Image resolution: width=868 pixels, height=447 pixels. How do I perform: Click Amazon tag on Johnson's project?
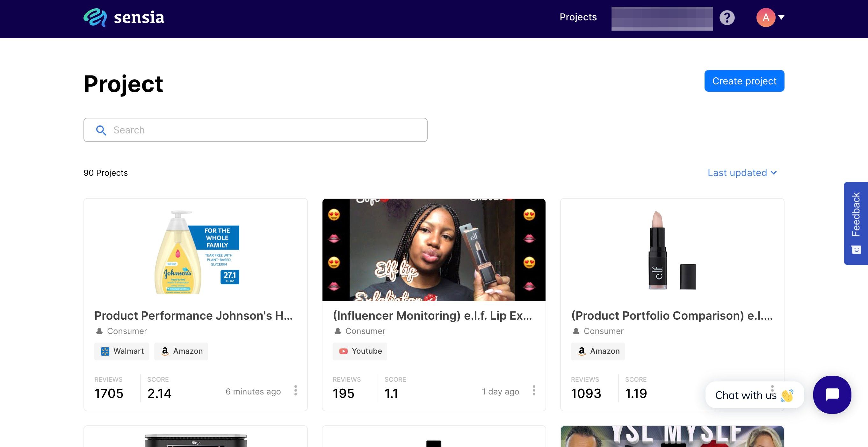point(181,351)
